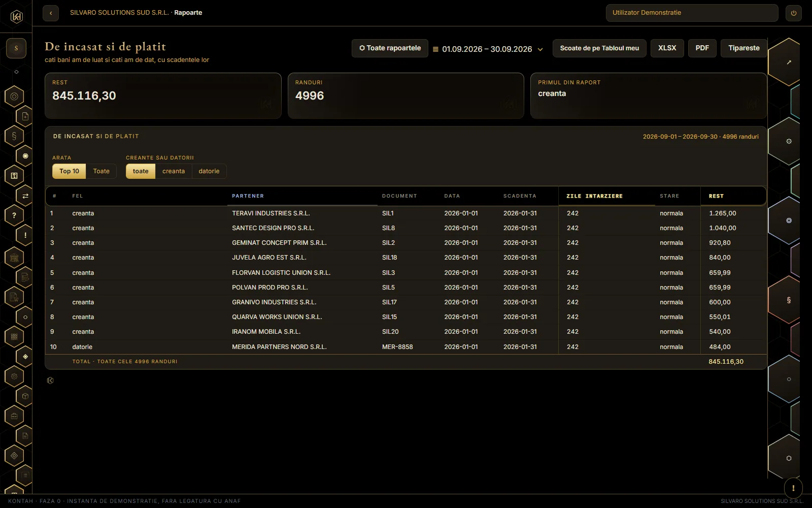Click the Randuri summary card showing 4996
Screen dimensions: 812x508
pyautogui.click(x=406, y=96)
